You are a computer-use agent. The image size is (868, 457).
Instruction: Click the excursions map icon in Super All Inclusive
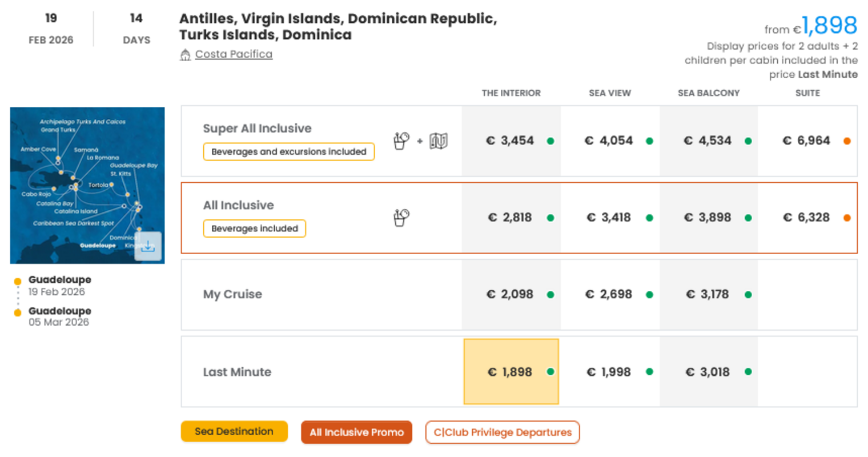[439, 141]
